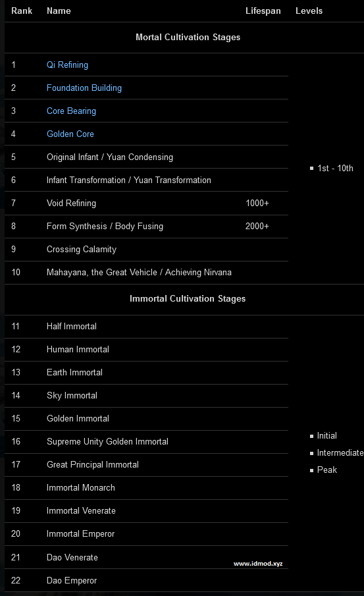Click the www.idmod.xyz watermark text
The image size is (364, 596).
coord(258,563)
